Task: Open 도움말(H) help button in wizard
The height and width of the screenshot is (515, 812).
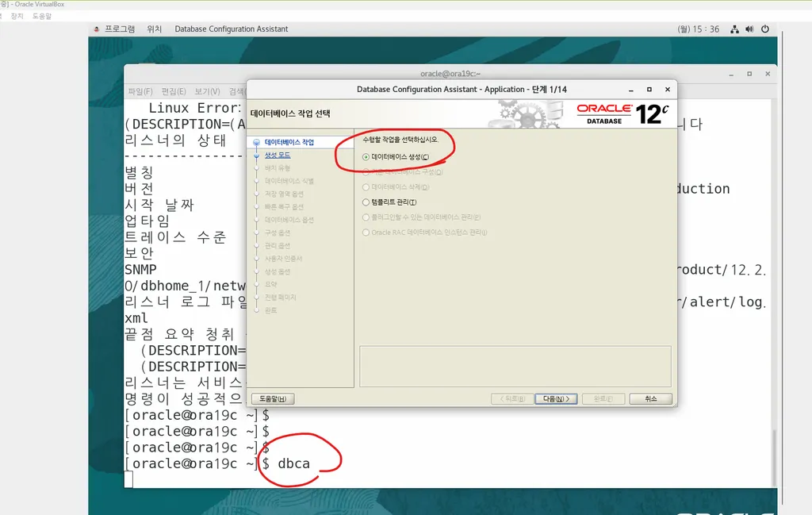Action: pyautogui.click(x=273, y=398)
